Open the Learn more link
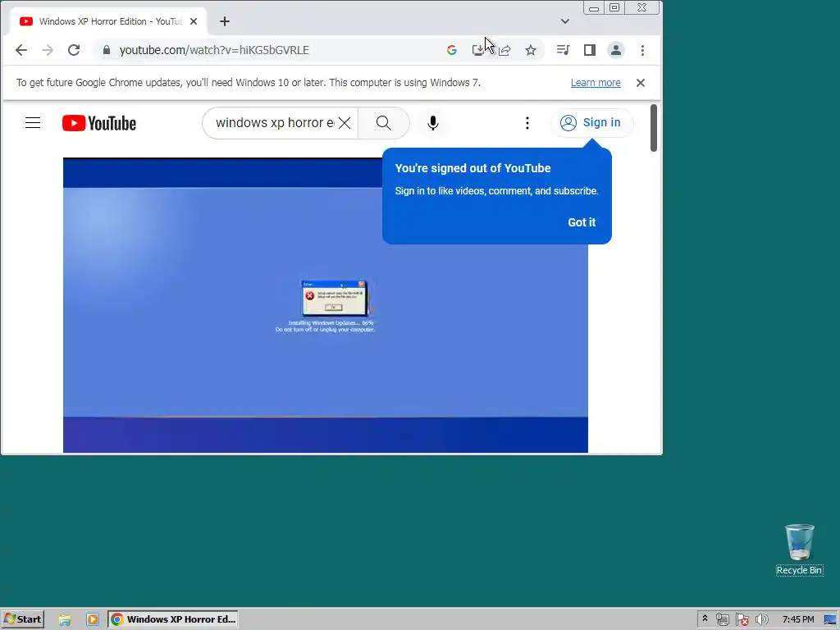Image resolution: width=840 pixels, height=630 pixels. point(596,83)
